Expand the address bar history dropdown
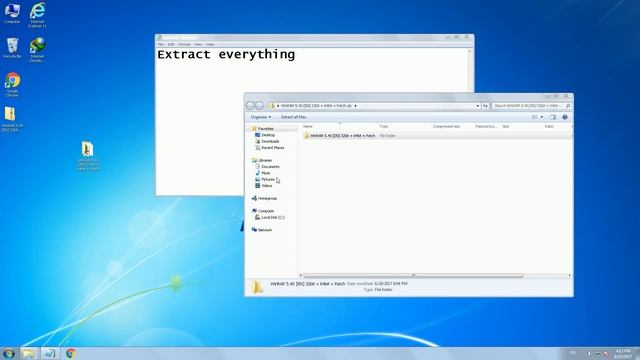Viewport: 640px width, 360px height. click(x=478, y=106)
